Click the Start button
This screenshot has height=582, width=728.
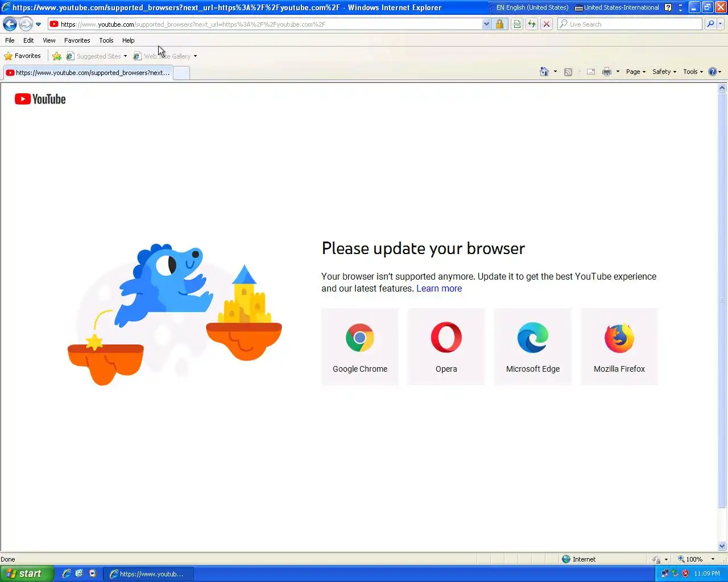pyautogui.click(x=27, y=573)
